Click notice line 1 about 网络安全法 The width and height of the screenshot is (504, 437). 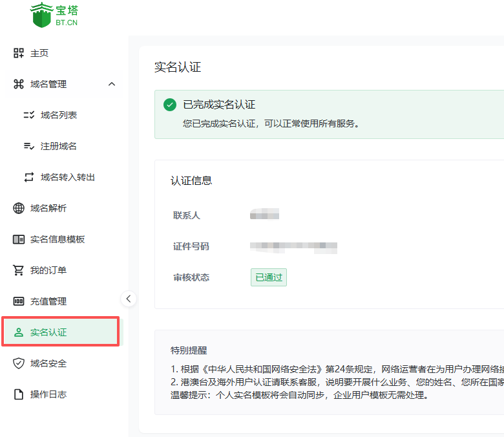pyautogui.click(x=337, y=369)
